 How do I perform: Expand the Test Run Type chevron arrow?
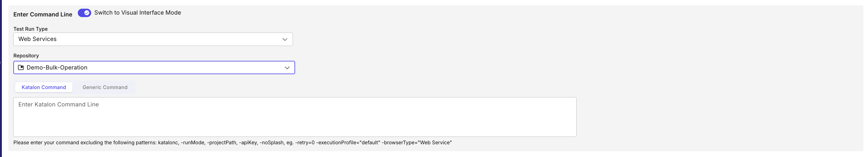(x=285, y=39)
